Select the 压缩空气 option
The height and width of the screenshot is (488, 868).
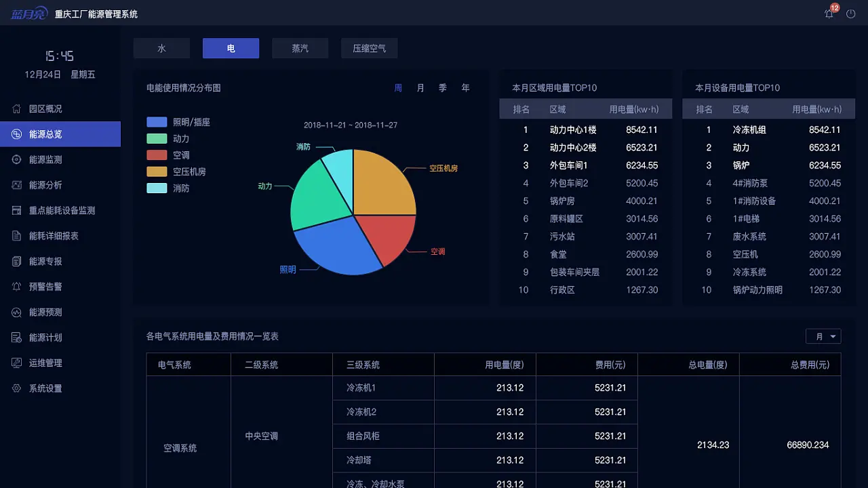pos(369,48)
